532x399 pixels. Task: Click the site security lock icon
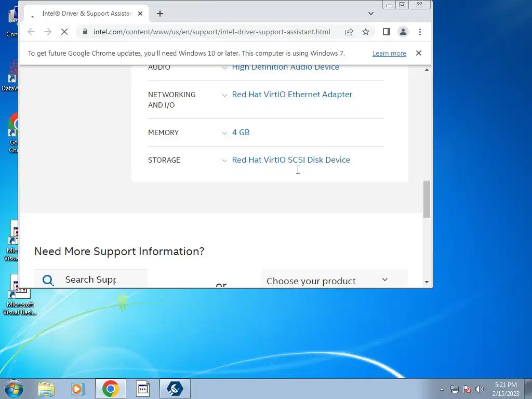85,32
